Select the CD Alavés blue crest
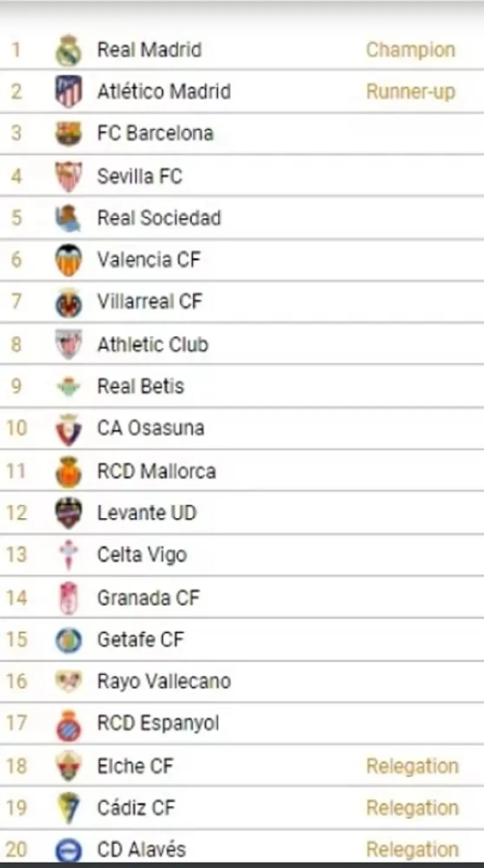Screen dimensions: 484x868 point(69,850)
